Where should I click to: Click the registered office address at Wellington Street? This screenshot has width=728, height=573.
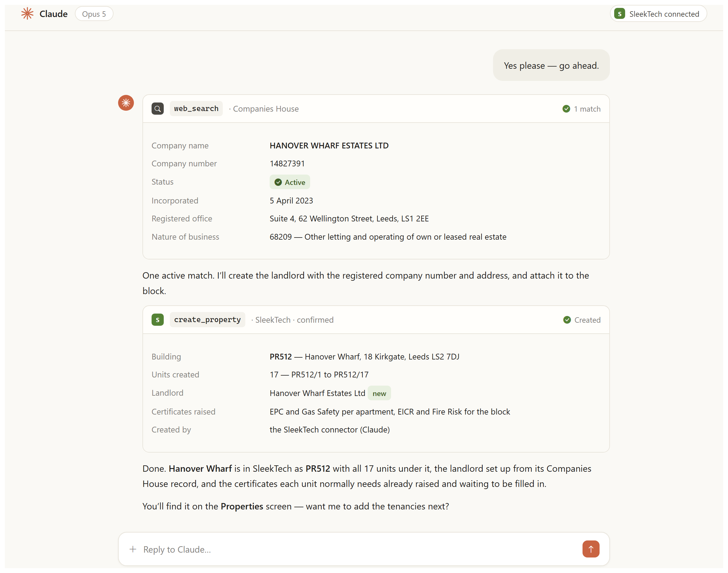[349, 219]
